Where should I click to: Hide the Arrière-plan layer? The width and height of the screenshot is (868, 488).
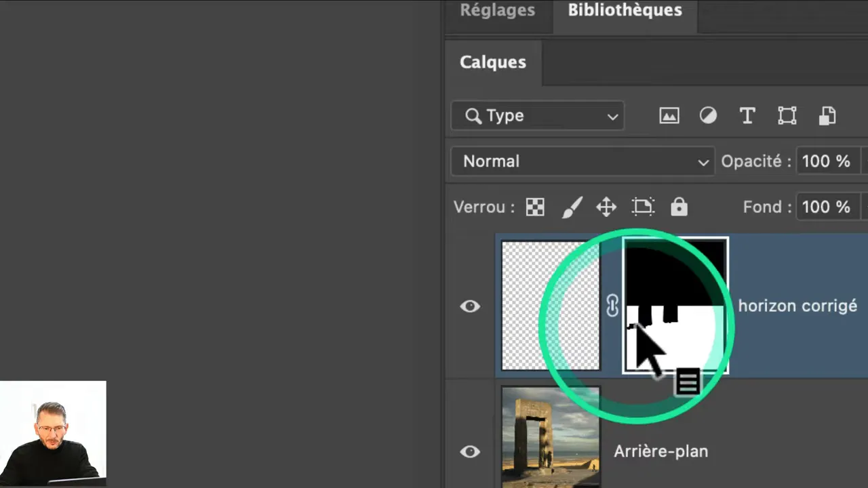click(x=470, y=451)
